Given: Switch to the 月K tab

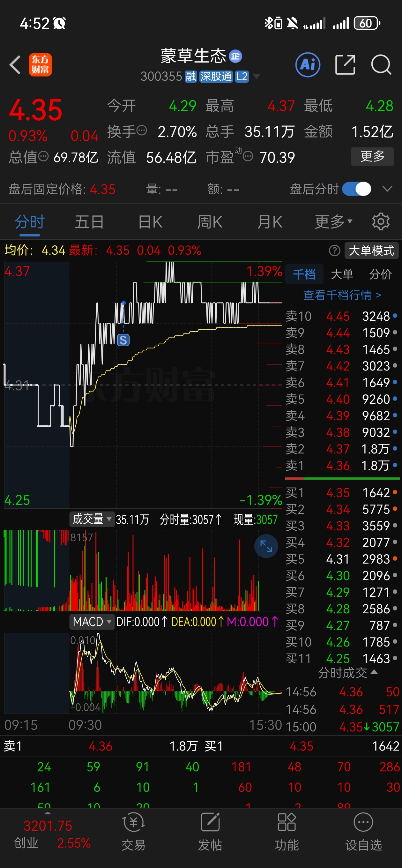Looking at the screenshot, I should (x=270, y=222).
